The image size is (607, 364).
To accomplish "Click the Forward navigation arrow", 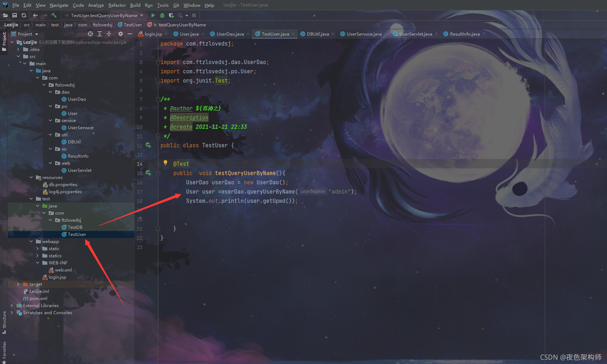I will 45,15.
